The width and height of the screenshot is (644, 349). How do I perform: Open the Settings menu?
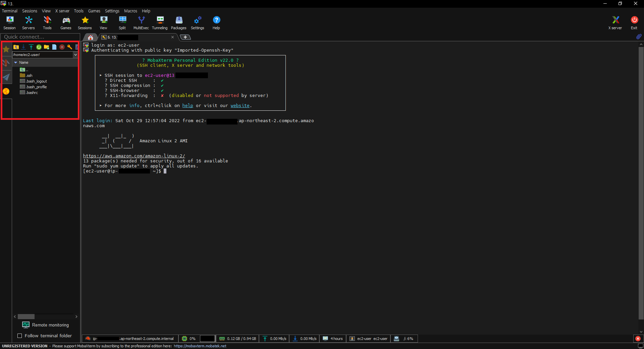point(112,11)
